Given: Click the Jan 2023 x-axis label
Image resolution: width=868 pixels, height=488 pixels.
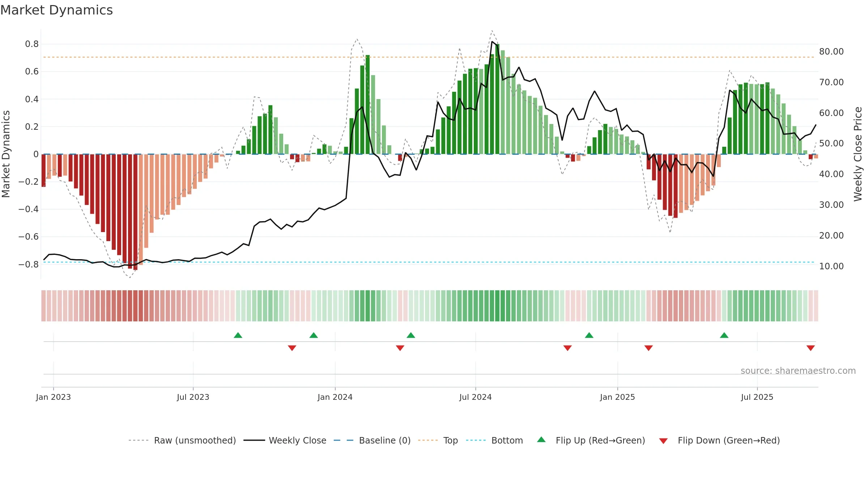Looking at the screenshot, I should 54,397.
